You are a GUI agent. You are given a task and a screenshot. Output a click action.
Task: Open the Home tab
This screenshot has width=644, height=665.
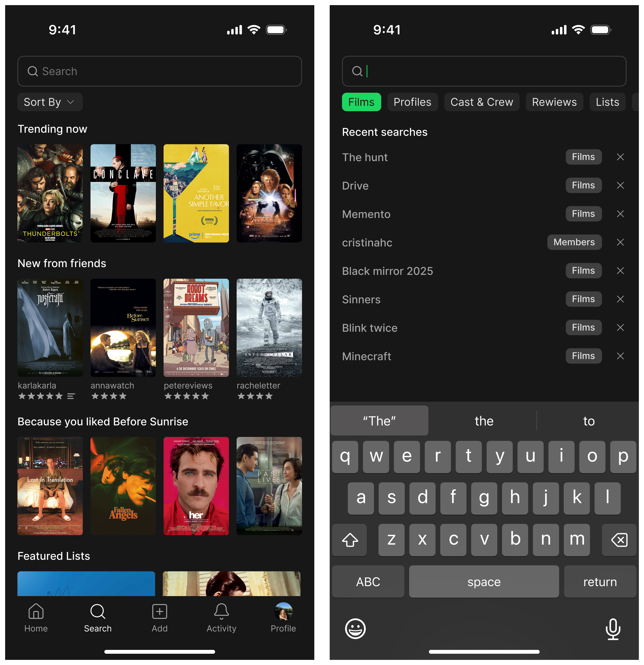(36, 618)
